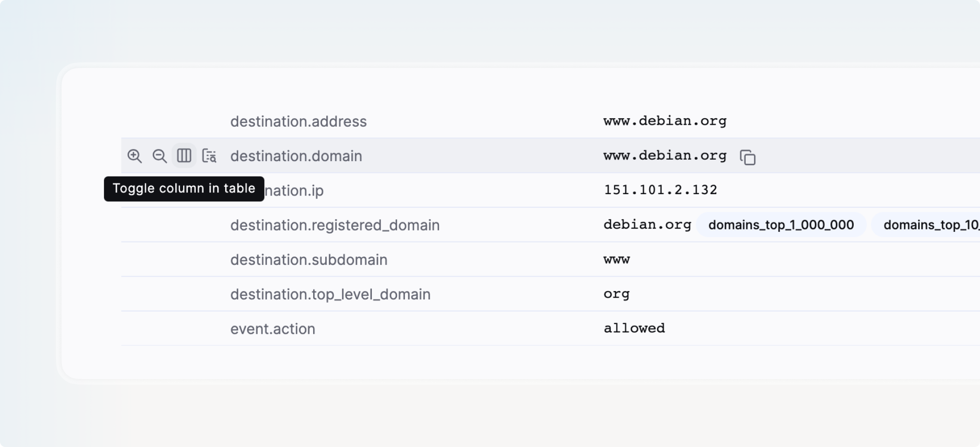Click the partially hidden destination.ip field name

[294, 190]
